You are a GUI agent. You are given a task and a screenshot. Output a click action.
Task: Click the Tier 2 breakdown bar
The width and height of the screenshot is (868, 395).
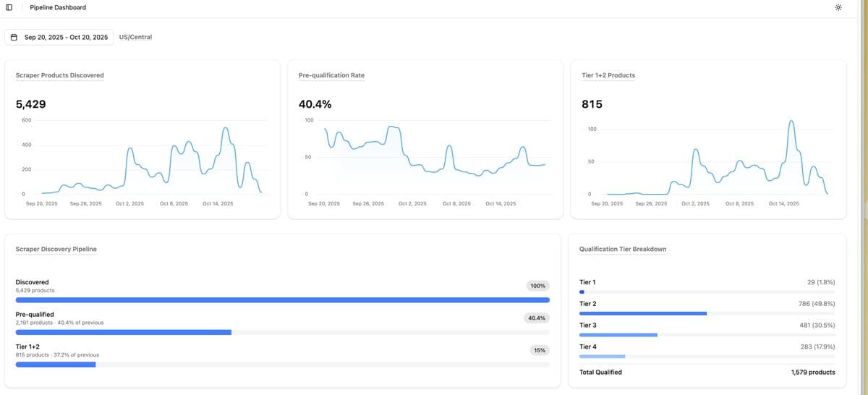[707, 313]
